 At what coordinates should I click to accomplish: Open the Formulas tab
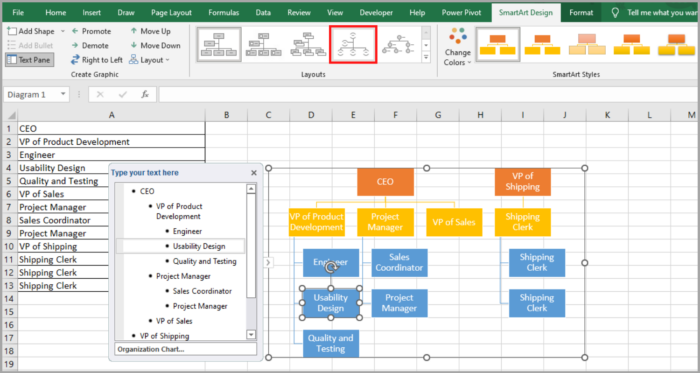pos(224,12)
